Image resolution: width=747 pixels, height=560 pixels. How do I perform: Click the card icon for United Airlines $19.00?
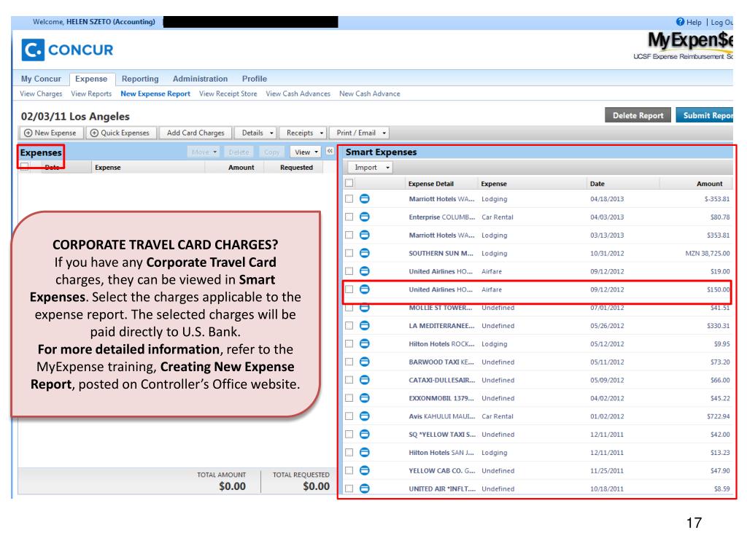(x=365, y=271)
